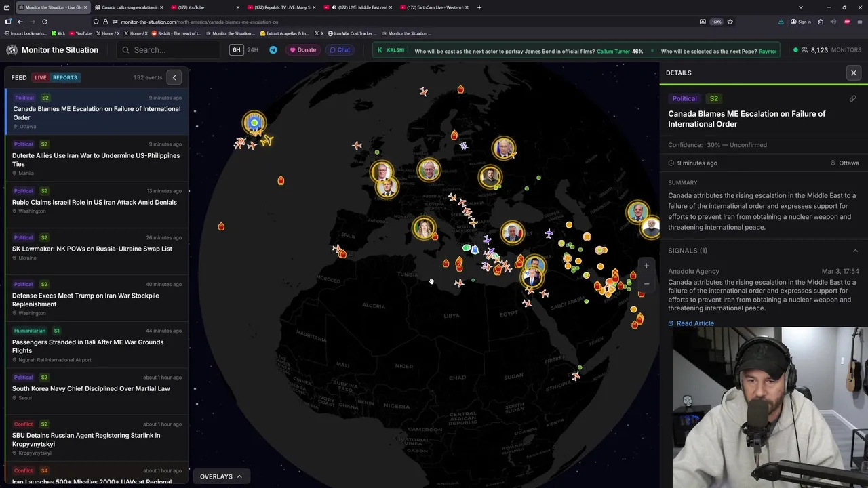Screen dimensions: 868x488
Task: Copy link icon in Details header
Action: pyautogui.click(x=852, y=98)
